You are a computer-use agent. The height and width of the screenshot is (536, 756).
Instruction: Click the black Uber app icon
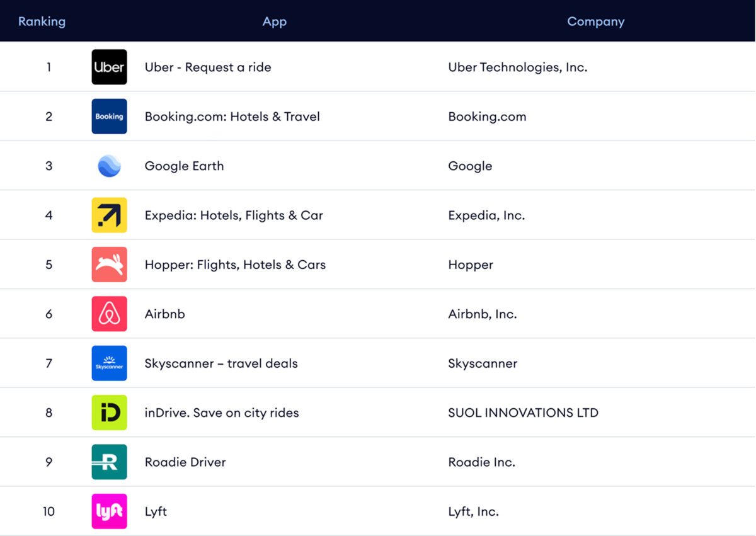(x=109, y=67)
